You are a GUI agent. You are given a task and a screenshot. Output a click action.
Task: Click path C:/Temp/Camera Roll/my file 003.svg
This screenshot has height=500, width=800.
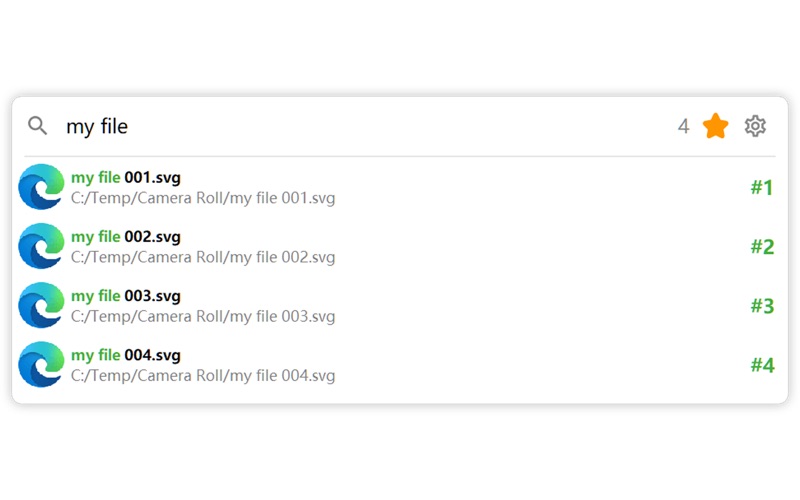[x=203, y=317]
